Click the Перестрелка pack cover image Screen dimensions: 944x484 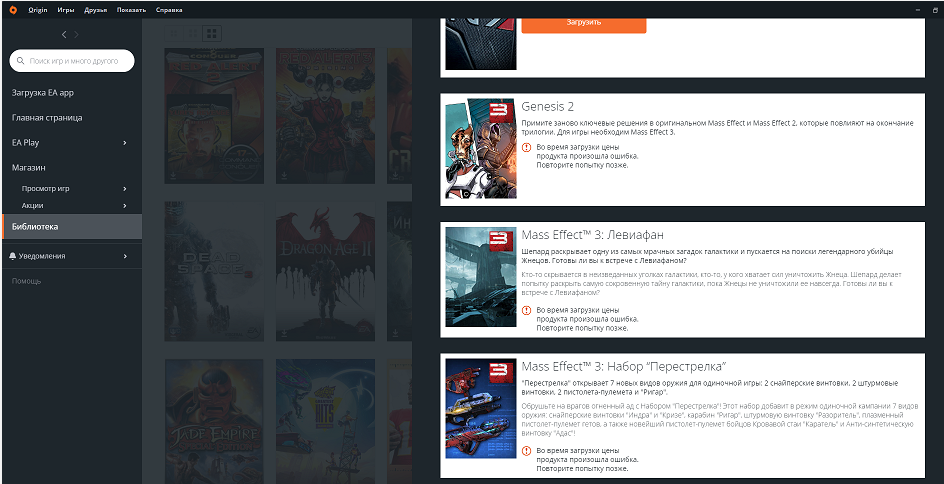tap(481, 409)
